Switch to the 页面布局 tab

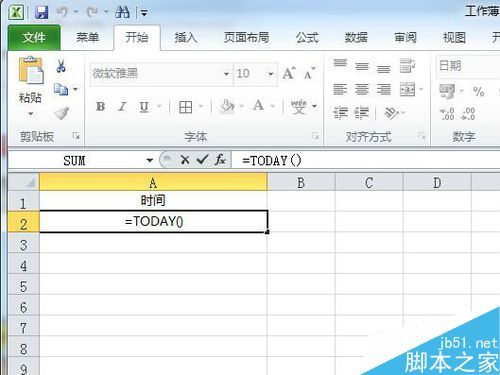tap(246, 37)
